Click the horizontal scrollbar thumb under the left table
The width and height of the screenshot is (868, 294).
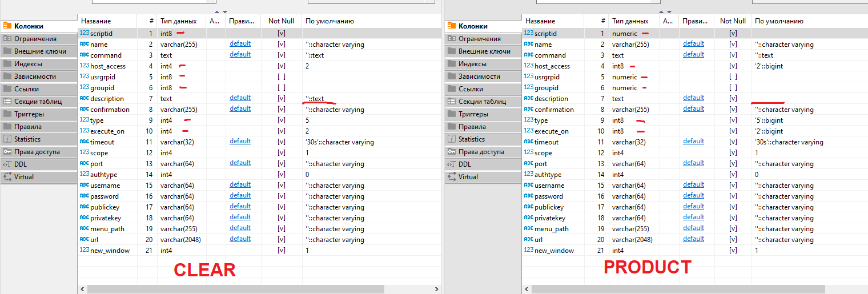(234, 289)
